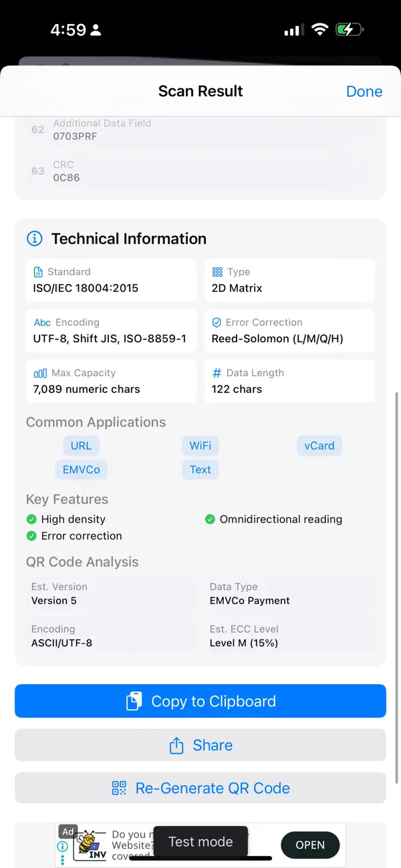Tap the Error Correction shield icon

[215, 322]
